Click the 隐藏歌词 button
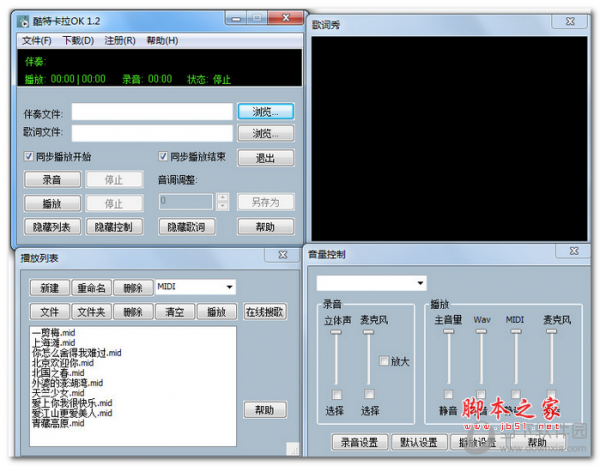The height and width of the screenshot is (466, 600). (x=186, y=227)
